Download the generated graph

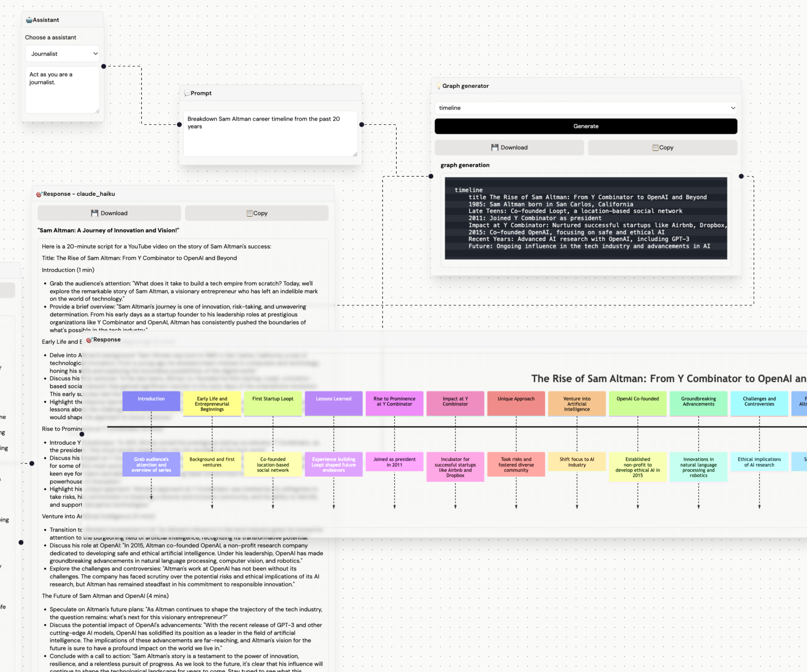coord(509,148)
